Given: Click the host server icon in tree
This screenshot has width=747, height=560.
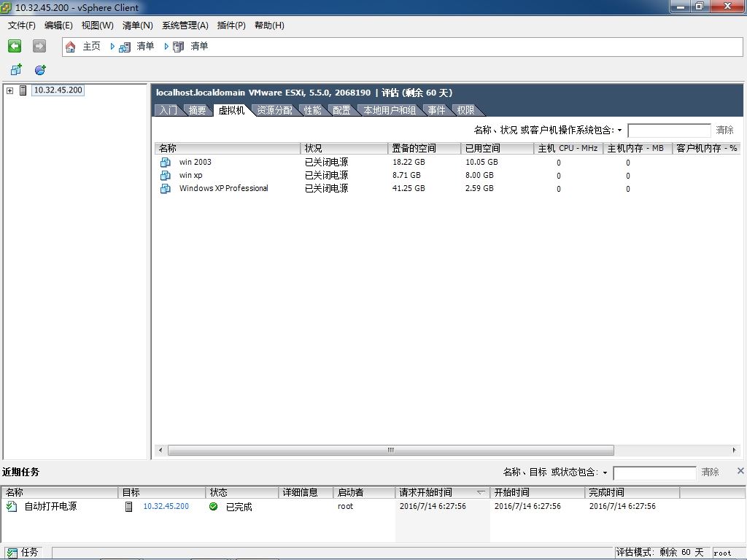Looking at the screenshot, I should click(23, 90).
